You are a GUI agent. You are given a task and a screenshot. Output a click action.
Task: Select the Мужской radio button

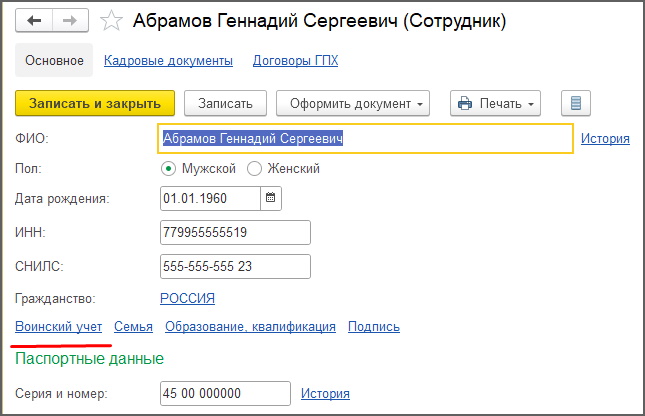point(168,169)
